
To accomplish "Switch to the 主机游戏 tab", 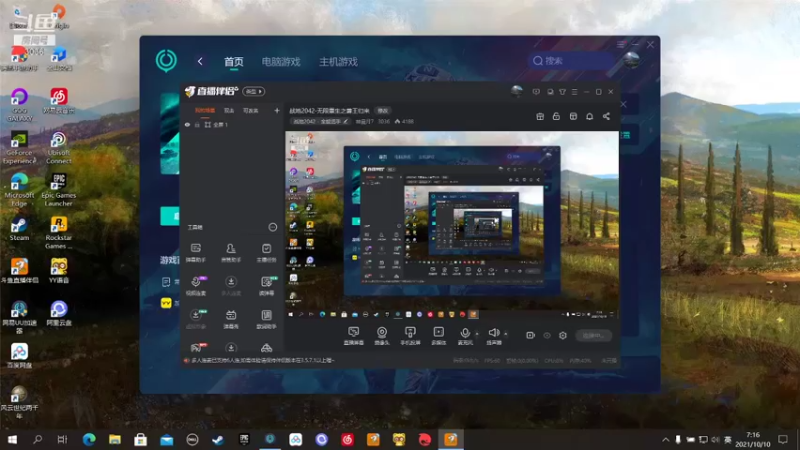I will pyautogui.click(x=338, y=62).
